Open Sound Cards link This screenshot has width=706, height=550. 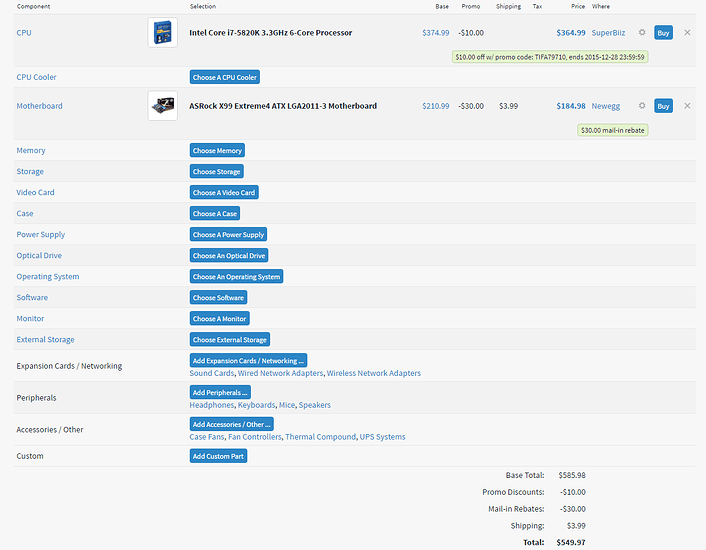point(212,373)
